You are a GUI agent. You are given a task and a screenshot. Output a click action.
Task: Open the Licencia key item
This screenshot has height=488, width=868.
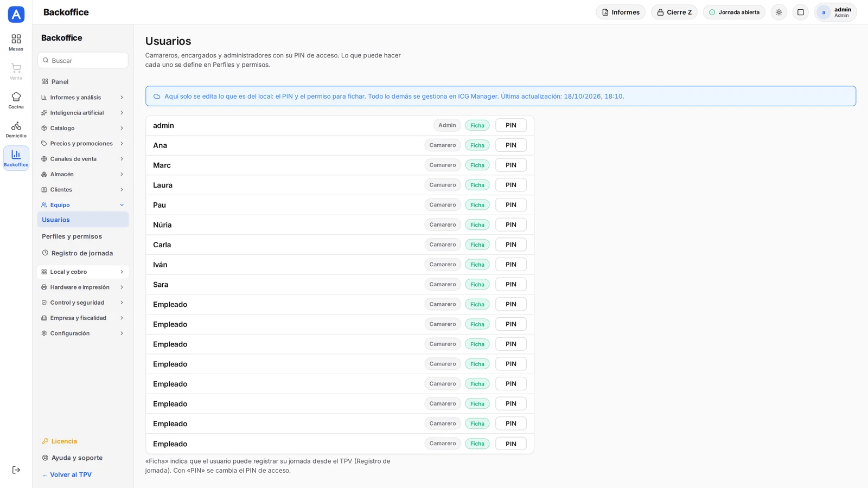83,441
